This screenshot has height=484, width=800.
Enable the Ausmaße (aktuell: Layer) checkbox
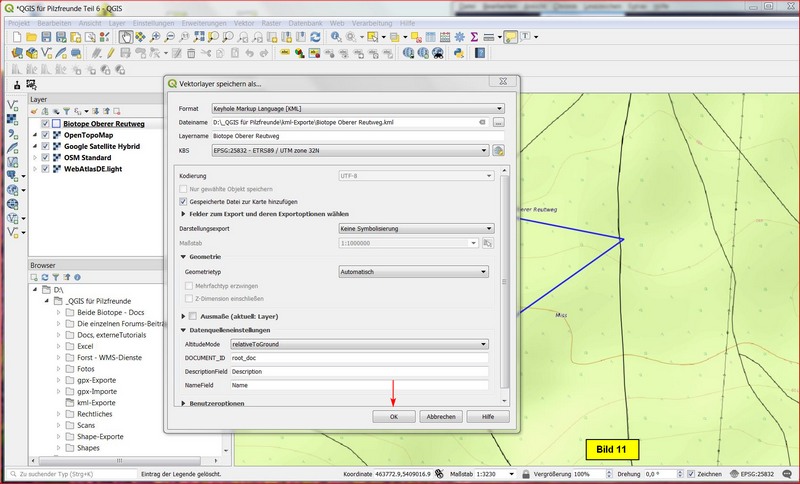(193, 316)
